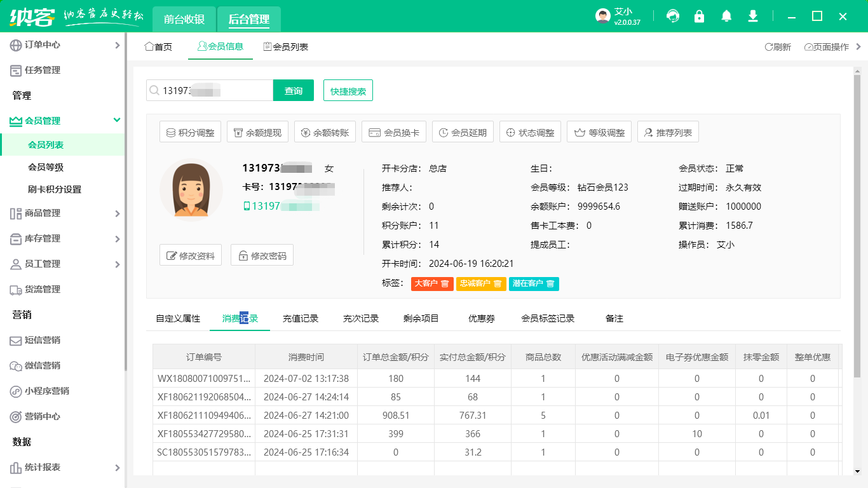
Task: Click the customer service headset icon
Action: 673,17
